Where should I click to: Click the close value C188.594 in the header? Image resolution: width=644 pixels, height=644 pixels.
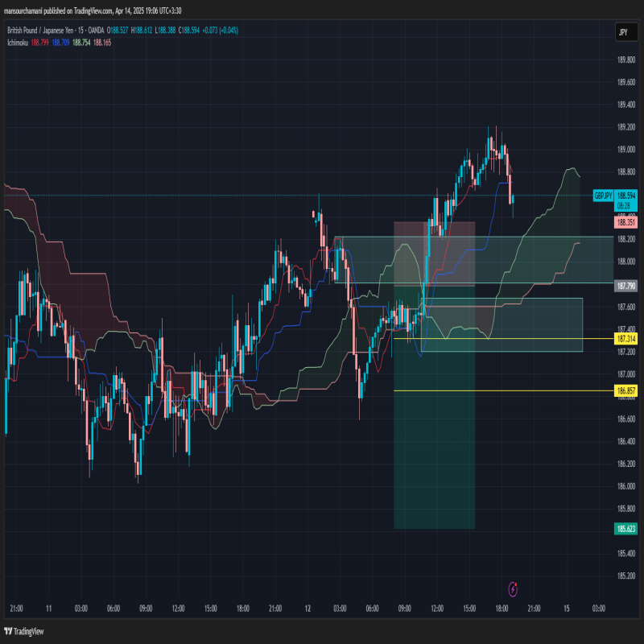point(189,31)
